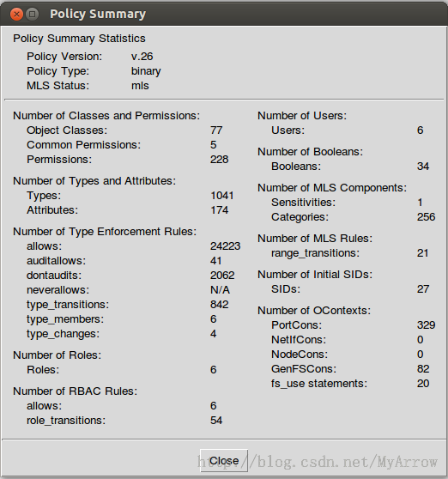Click the role_transitions count 54
The height and width of the screenshot is (479, 448).
click(216, 421)
